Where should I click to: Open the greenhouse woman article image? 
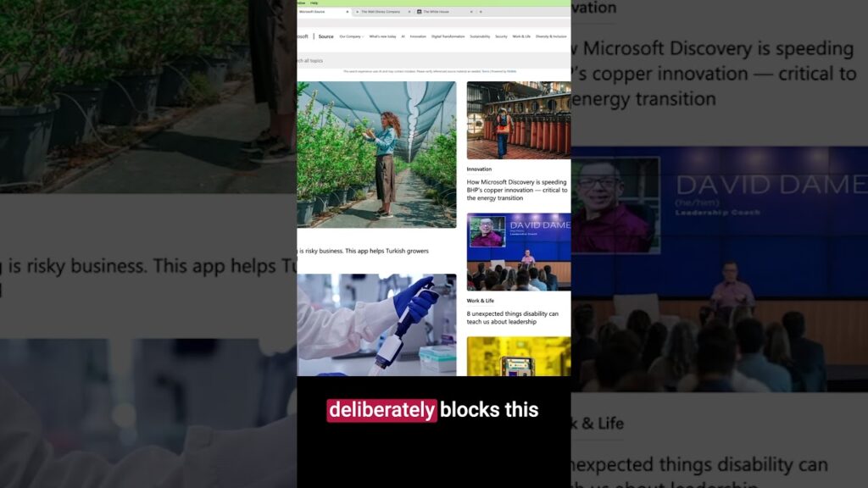point(376,154)
